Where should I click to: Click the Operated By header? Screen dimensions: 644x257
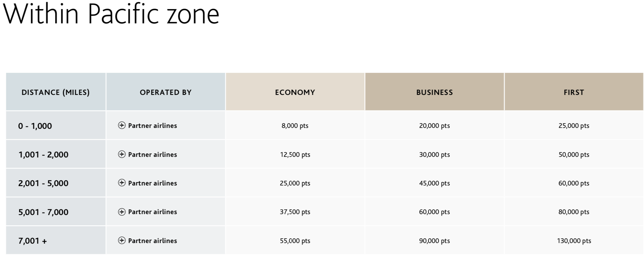pyautogui.click(x=166, y=92)
